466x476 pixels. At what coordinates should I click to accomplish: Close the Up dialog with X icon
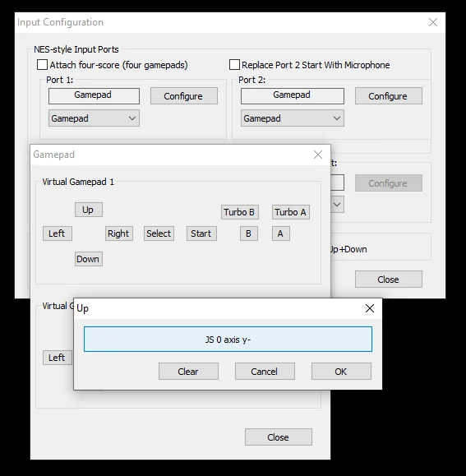click(370, 308)
